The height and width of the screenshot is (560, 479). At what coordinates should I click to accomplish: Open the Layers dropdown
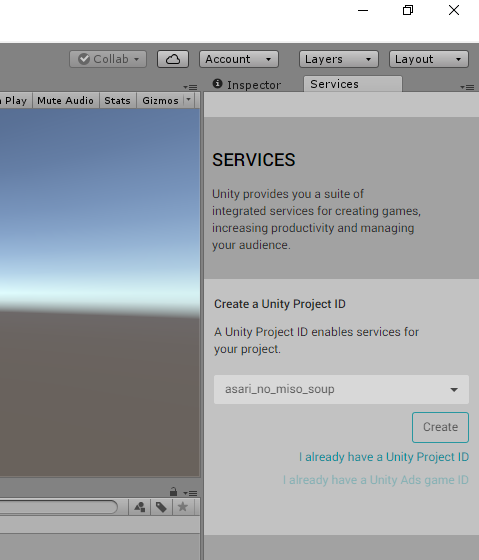339,59
